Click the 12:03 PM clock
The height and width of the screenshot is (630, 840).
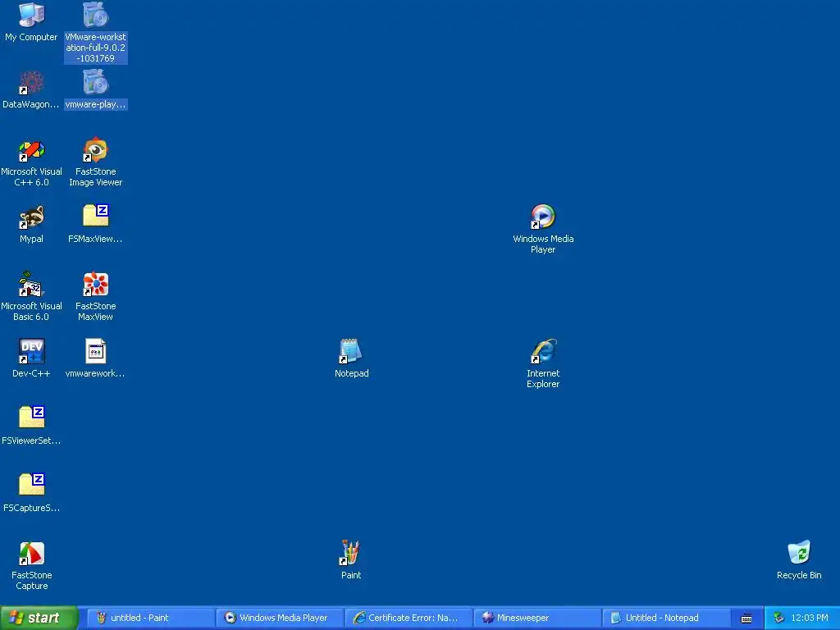point(810,618)
